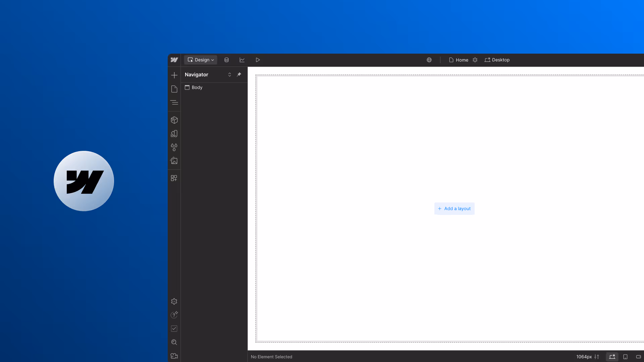Viewport: 644px width, 362px height.
Task: Open the Navigator panel icon
Action: 174,103
